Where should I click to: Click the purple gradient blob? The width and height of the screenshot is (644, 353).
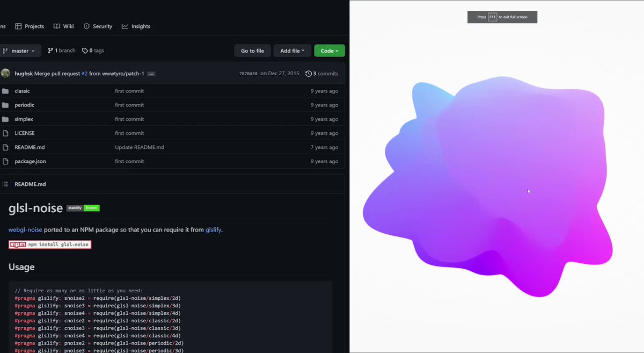pyautogui.click(x=487, y=186)
